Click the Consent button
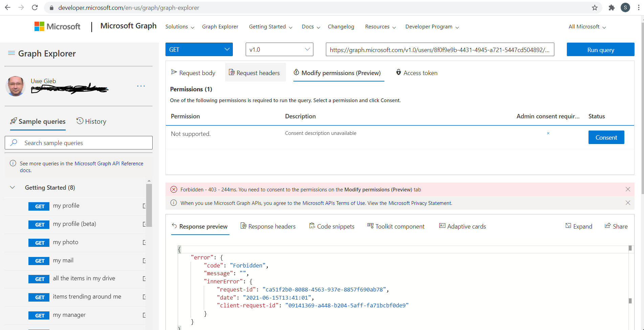Viewport: 644px width, 330px height. [x=606, y=137]
